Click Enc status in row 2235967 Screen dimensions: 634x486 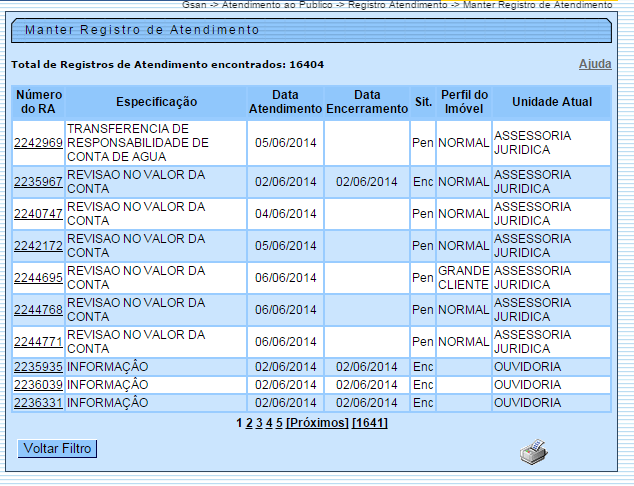(x=423, y=182)
